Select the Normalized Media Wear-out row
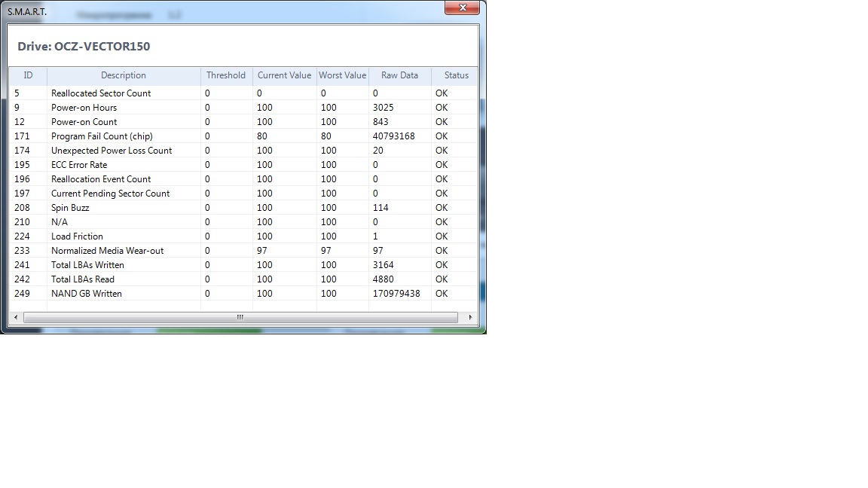The width and height of the screenshot is (868, 488). coord(243,251)
